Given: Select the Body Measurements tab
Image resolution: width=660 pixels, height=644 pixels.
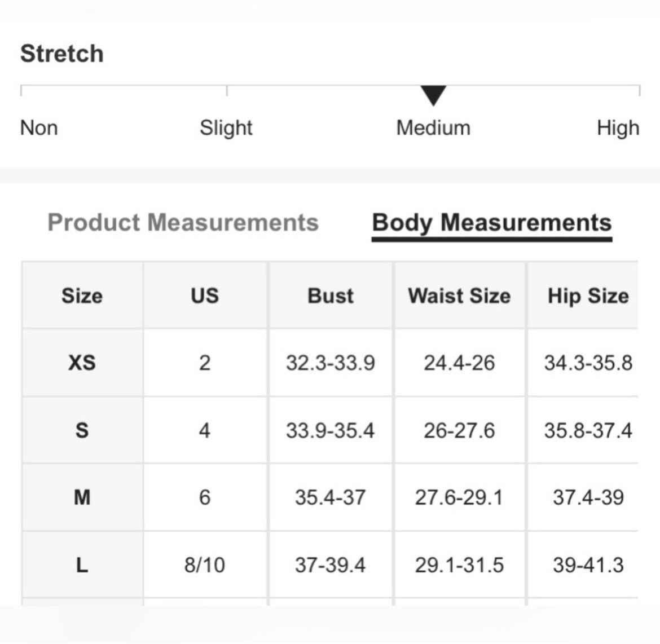Looking at the screenshot, I should pyautogui.click(x=492, y=223).
